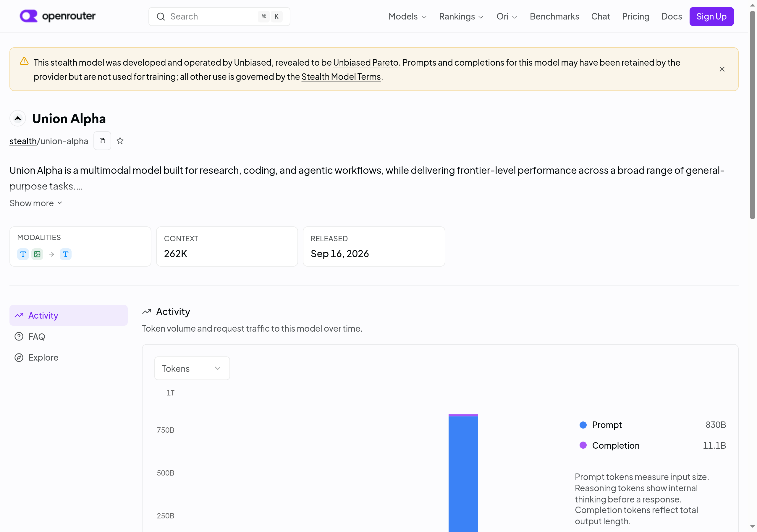Click the page vertical scrollbar thumb
757x532 pixels.
click(x=752, y=115)
